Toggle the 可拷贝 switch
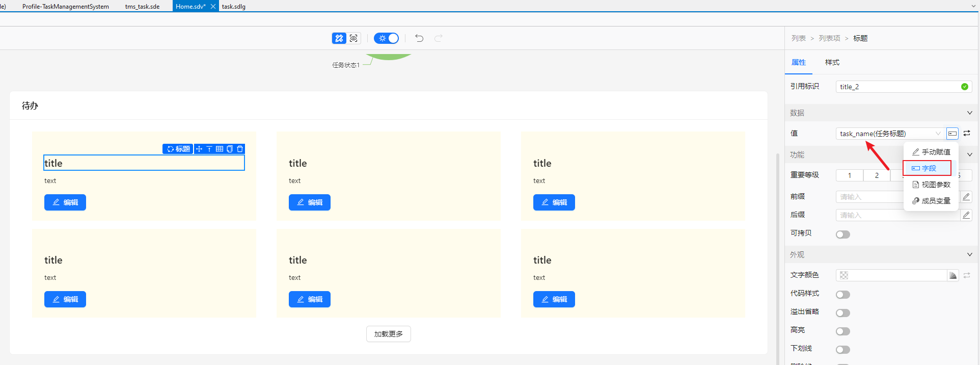 843,234
